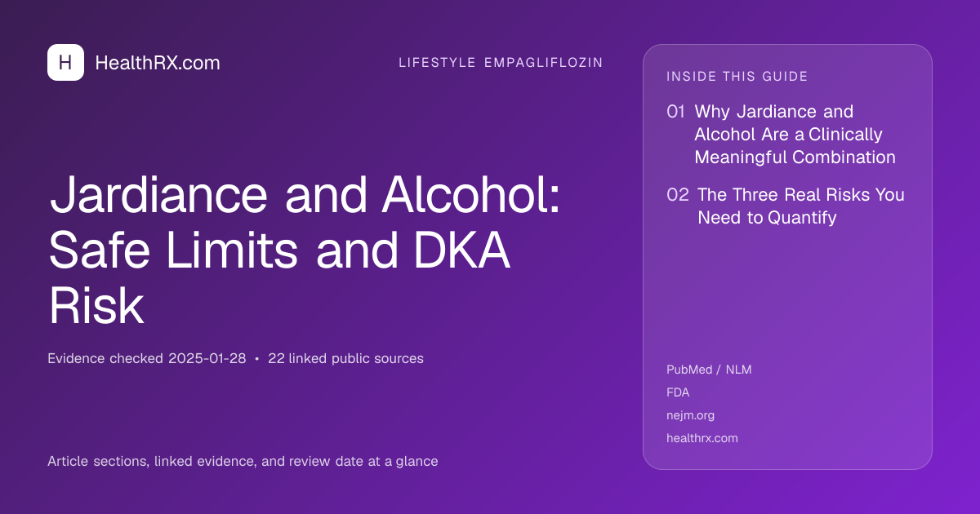
Task: Select the 'healthrx.com' source entry
Action: [702, 438]
